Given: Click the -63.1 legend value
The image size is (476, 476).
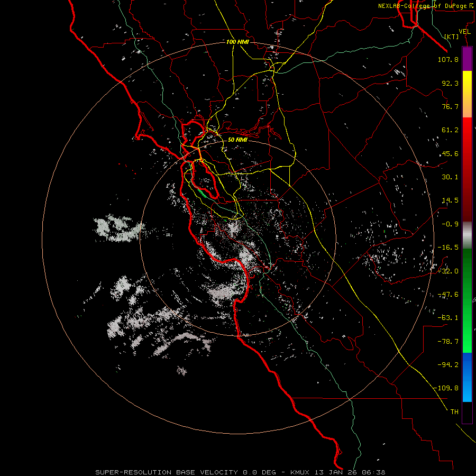Looking at the screenshot, I should [448, 318].
